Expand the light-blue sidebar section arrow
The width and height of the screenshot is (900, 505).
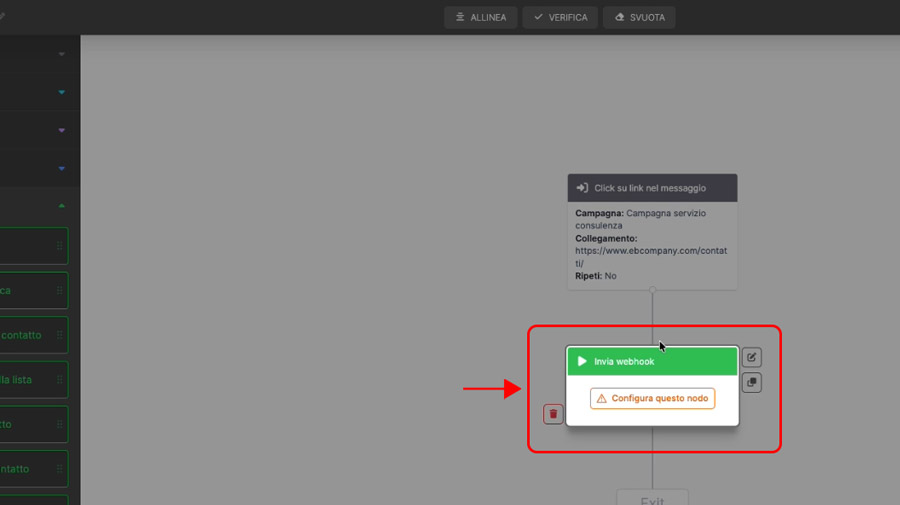click(x=62, y=92)
